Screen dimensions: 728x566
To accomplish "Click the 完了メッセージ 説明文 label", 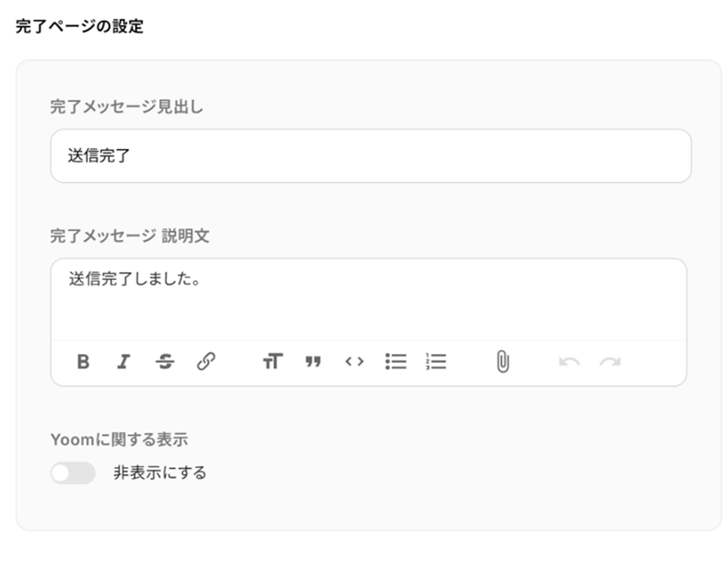I will coord(130,236).
